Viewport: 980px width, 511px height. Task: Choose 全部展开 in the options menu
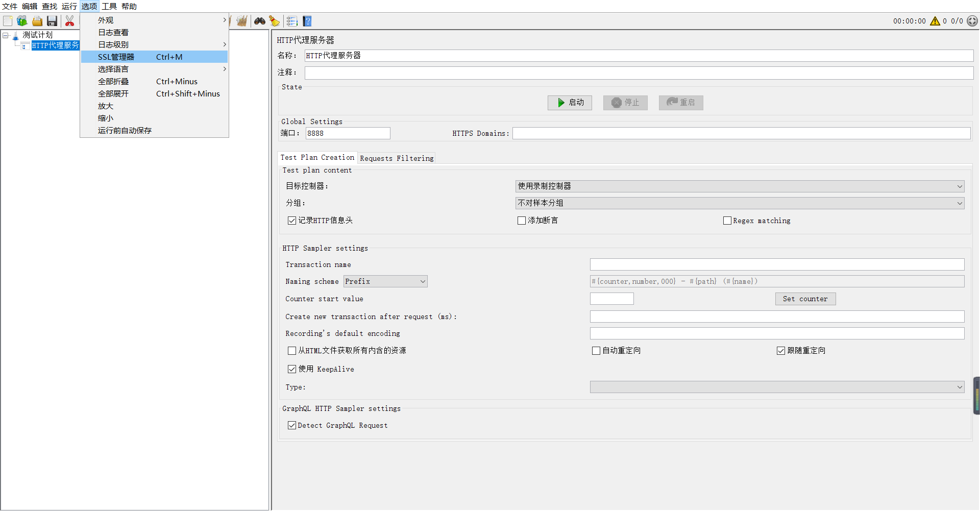coord(154,93)
